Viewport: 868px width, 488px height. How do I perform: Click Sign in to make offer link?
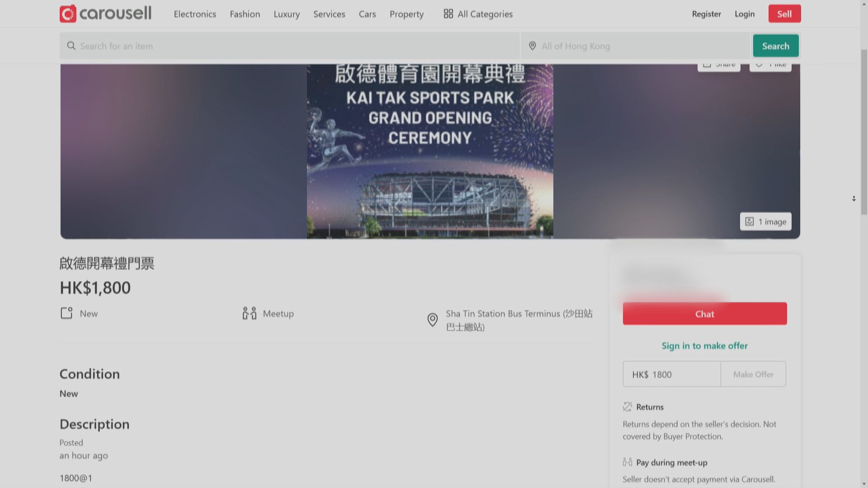click(704, 346)
